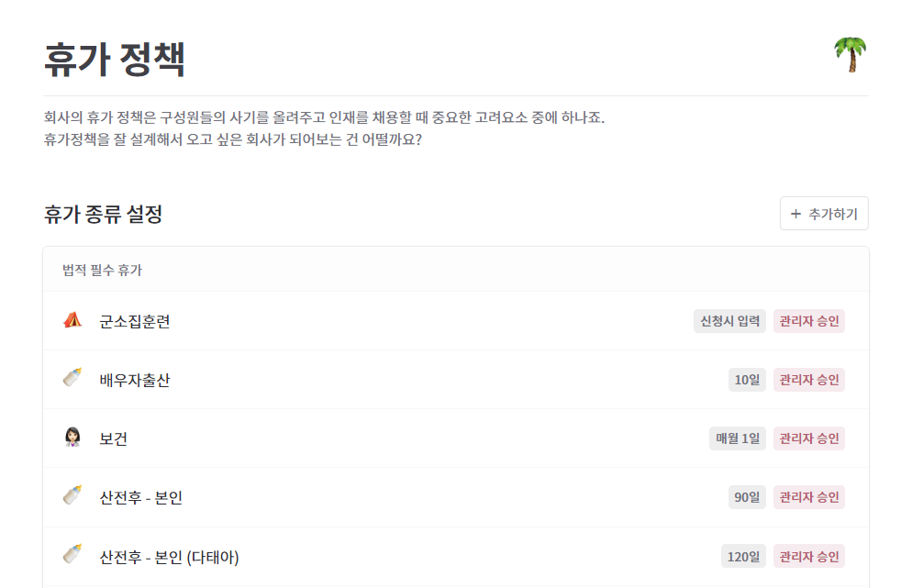
Task: Select 산전후 - 본인 (다태아) entry
Action: (x=456, y=557)
